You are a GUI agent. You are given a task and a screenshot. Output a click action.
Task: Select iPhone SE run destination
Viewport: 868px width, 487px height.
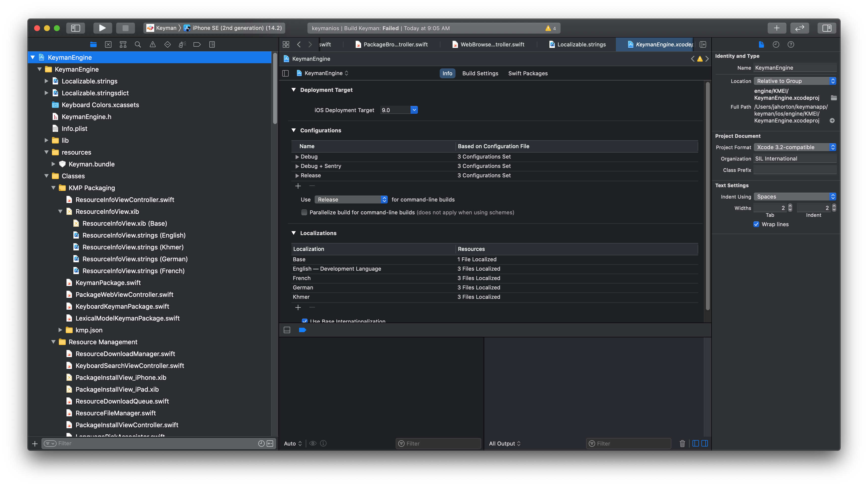pyautogui.click(x=233, y=28)
